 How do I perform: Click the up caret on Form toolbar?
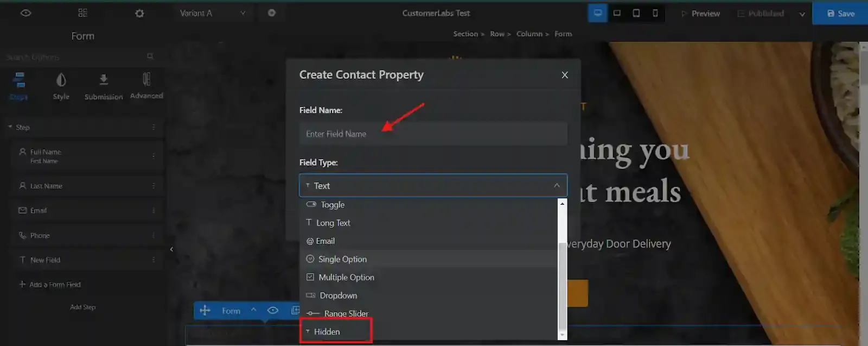(x=253, y=310)
